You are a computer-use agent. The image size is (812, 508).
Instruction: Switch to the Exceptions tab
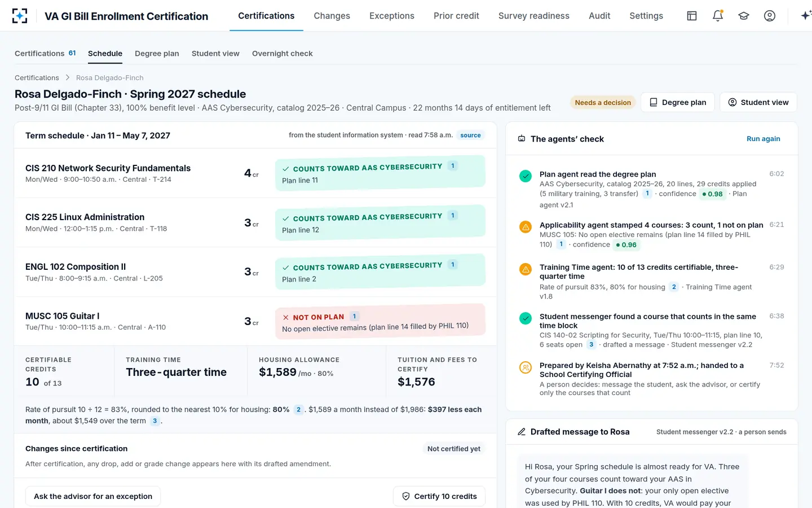392,16
